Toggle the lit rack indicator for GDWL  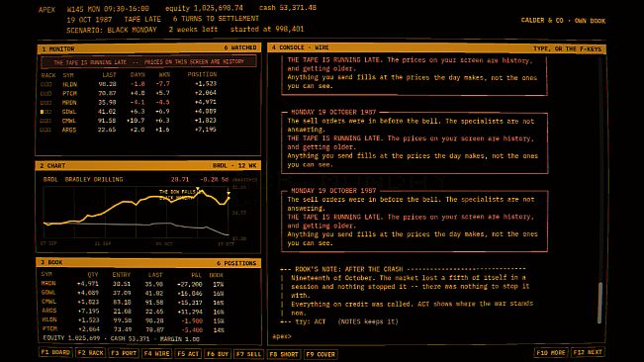(x=46, y=112)
